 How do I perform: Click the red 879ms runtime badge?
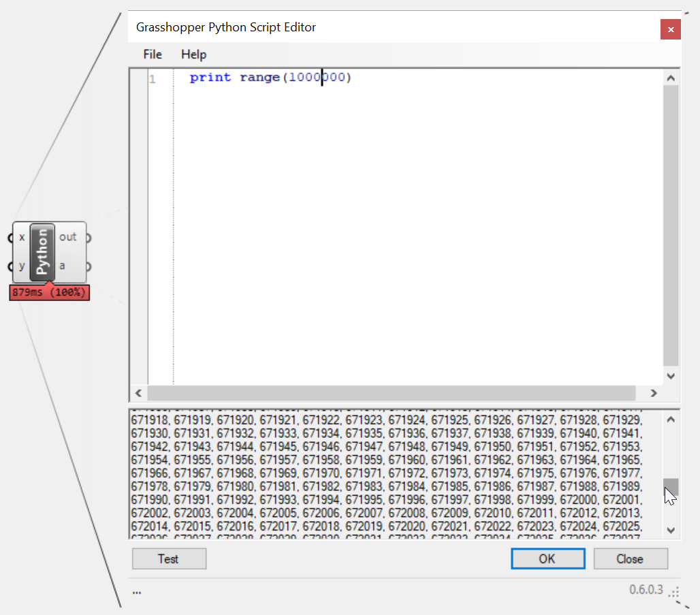click(x=49, y=292)
